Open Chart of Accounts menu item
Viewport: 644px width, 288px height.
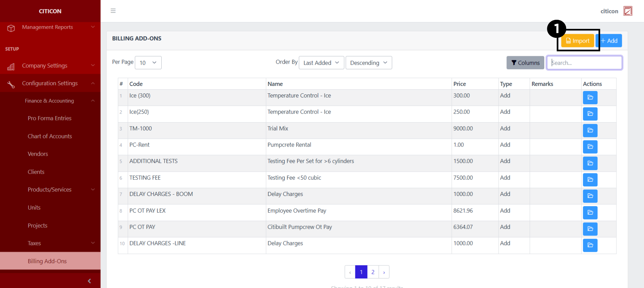[50, 136]
